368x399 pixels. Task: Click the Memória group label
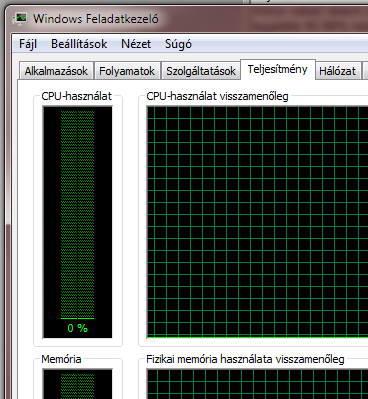61,359
